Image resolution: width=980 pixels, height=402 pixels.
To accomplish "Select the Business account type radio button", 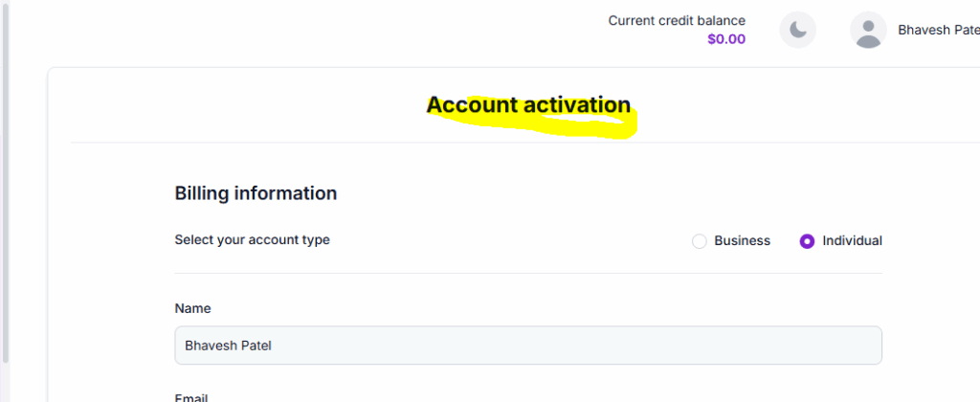I will tap(699, 241).
